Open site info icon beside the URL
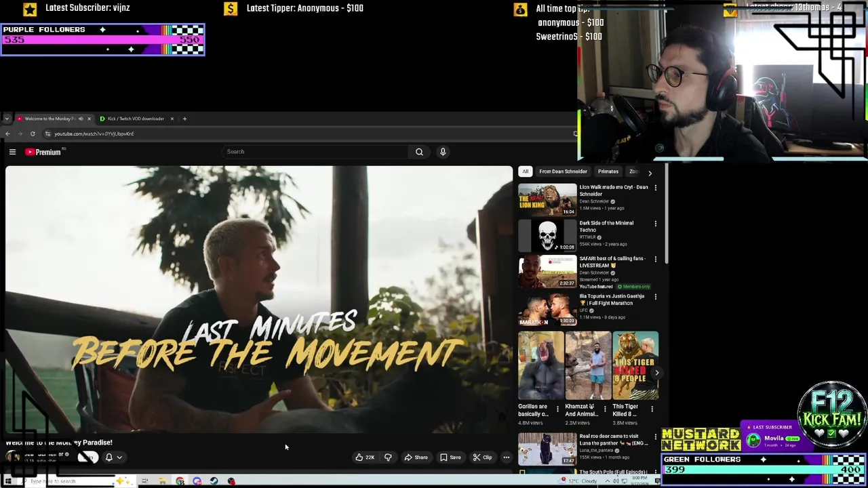The image size is (868, 488). tap(47, 134)
